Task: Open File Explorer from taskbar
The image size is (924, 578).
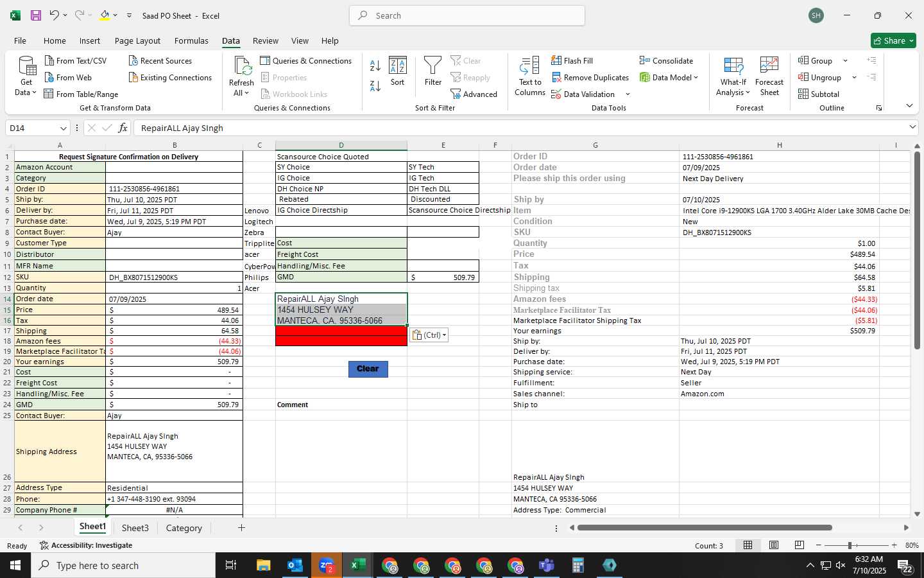Action: coord(264,565)
